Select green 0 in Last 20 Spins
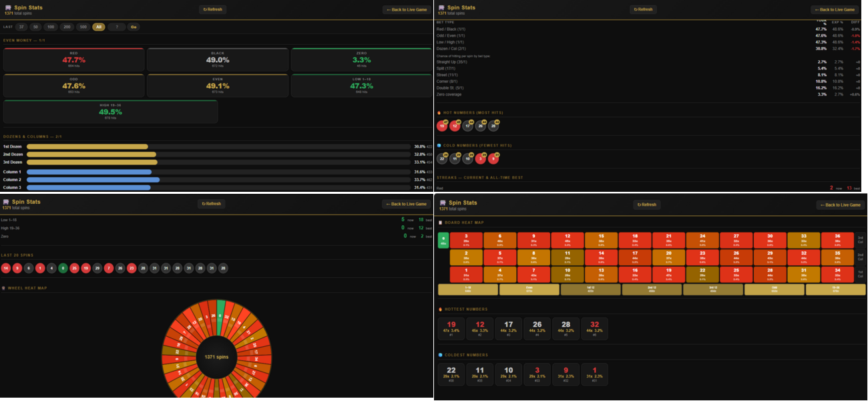Screen dimensions: 868x401 pos(63,268)
